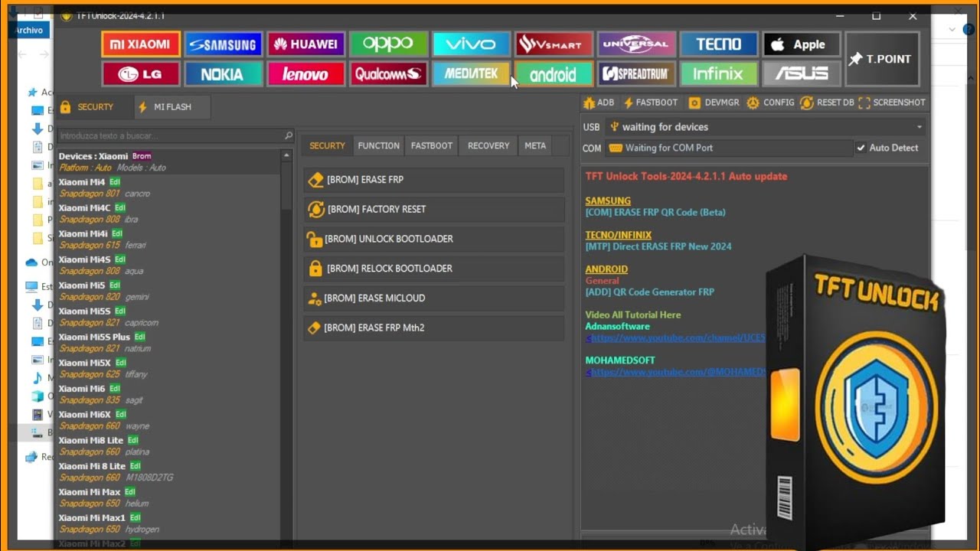Choose the Qualcomm chipset button
Image resolution: width=980 pixels, height=551 pixels.
click(388, 74)
